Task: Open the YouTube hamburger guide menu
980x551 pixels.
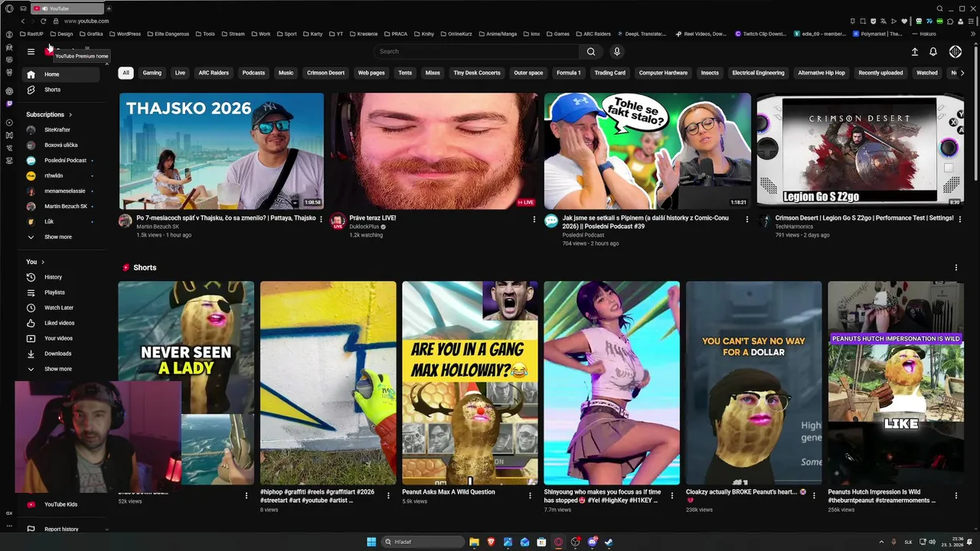Action: point(31,51)
